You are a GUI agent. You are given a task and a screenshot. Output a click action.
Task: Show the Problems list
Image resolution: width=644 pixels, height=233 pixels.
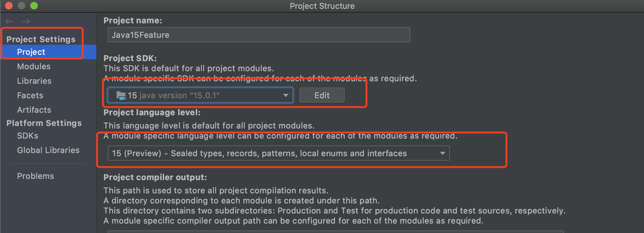(35, 176)
